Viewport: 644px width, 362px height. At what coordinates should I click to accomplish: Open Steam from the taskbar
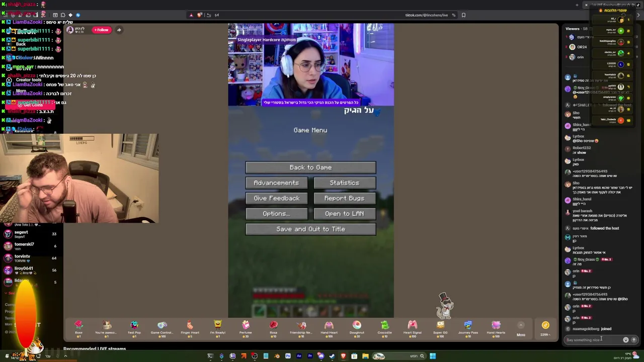point(332,356)
